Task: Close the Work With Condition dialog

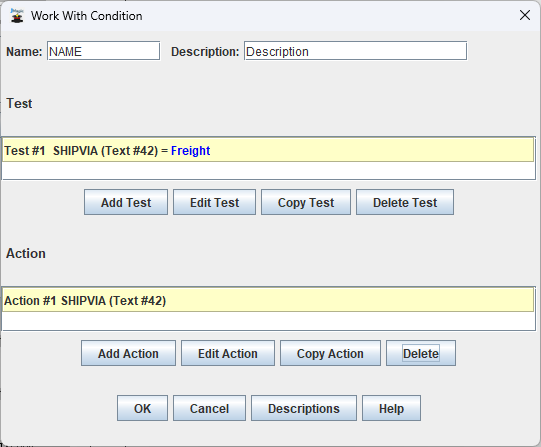Action: pyautogui.click(x=525, y=15)
